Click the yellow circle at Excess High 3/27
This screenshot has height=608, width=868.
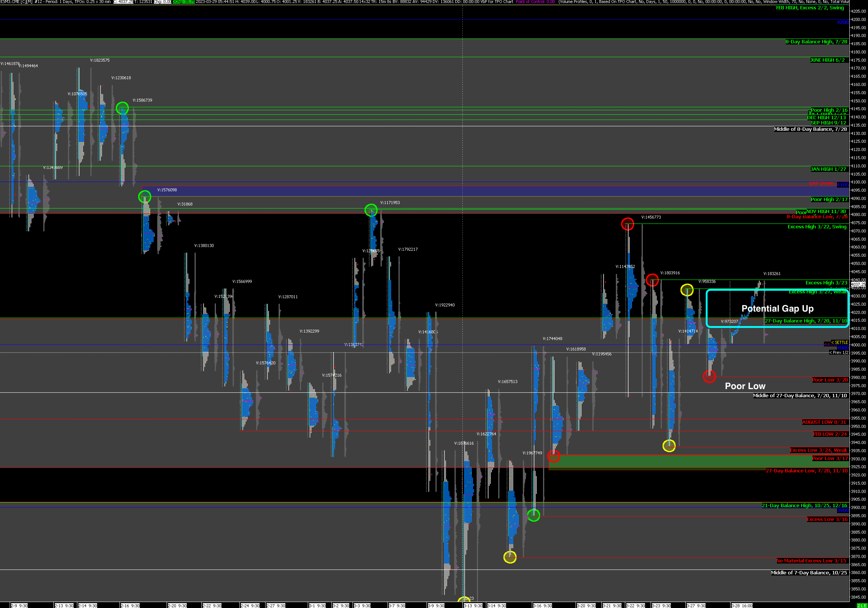tap(687, 290)
